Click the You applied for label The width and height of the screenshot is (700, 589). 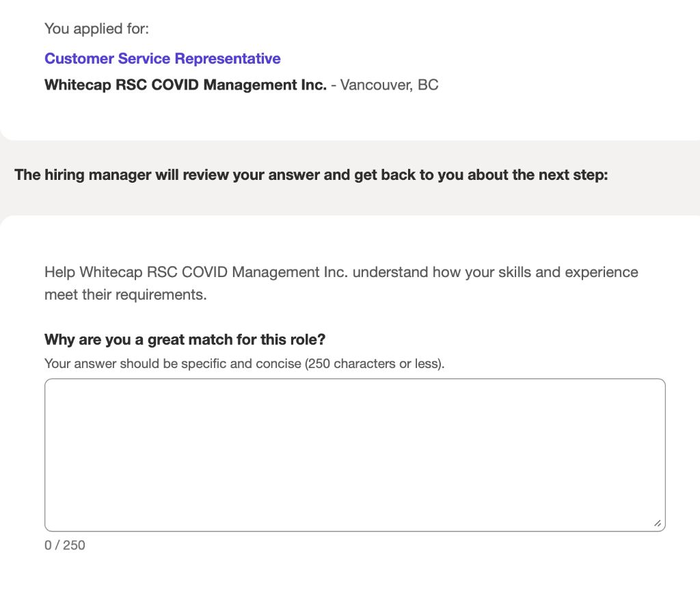pyautogui.click(x=96, y=29)
